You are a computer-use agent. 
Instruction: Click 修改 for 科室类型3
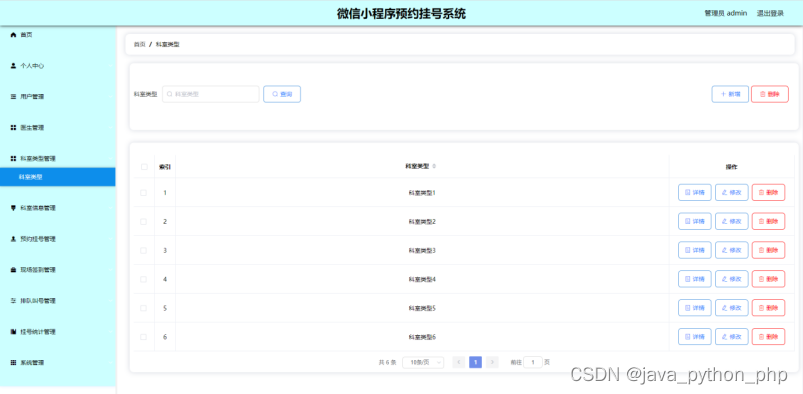pyautogui.click(x=731, y=250)
